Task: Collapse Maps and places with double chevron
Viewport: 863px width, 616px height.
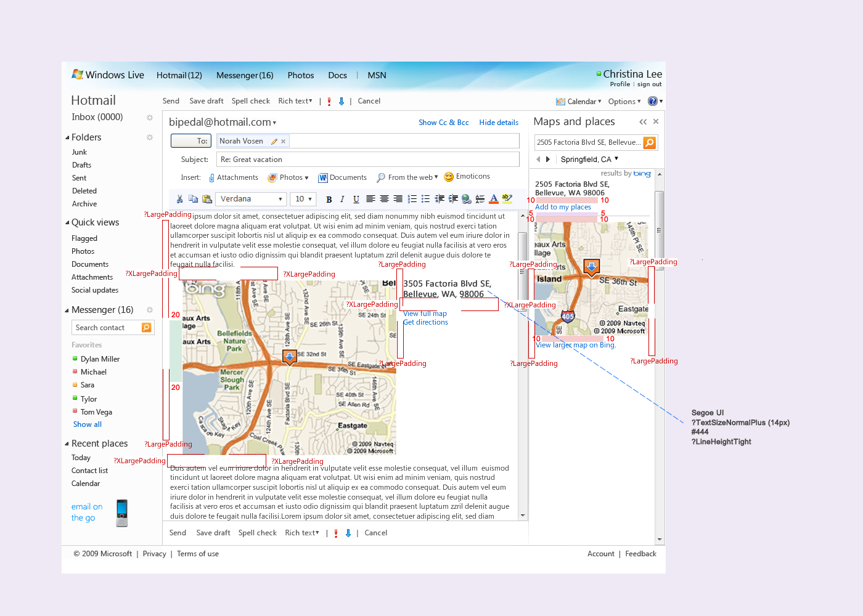Action: pos(643,122)
